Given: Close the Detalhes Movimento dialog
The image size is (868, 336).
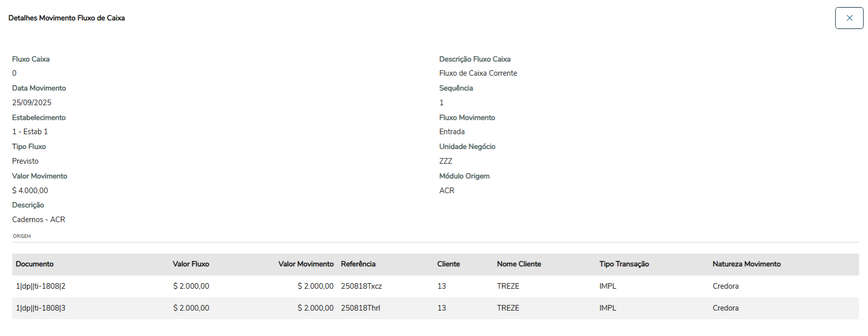Looking at the screenshot, I should pos(849,18).
